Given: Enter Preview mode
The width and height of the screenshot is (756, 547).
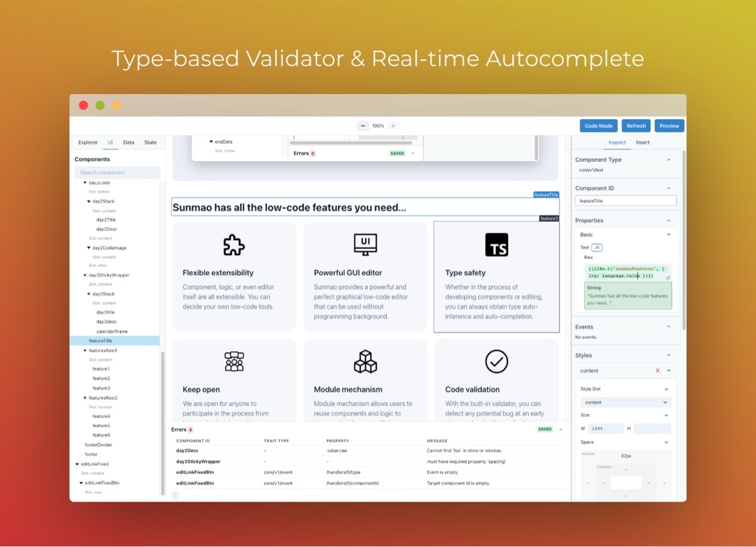Looking at the screenshot, I should pyautogui.click(x=669, y=125).
